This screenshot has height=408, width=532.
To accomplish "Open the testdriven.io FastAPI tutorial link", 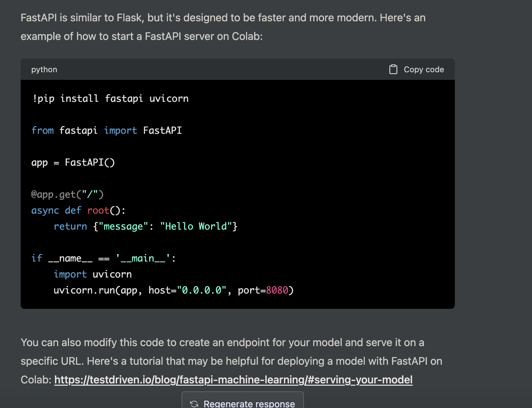I will click(x=233, y=380).
